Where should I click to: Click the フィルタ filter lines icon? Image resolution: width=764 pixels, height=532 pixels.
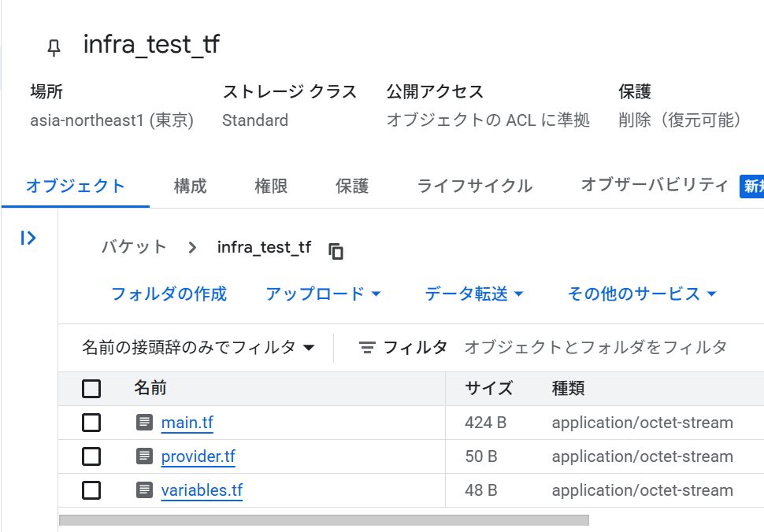pyautogui.click(x=367, y=348)
